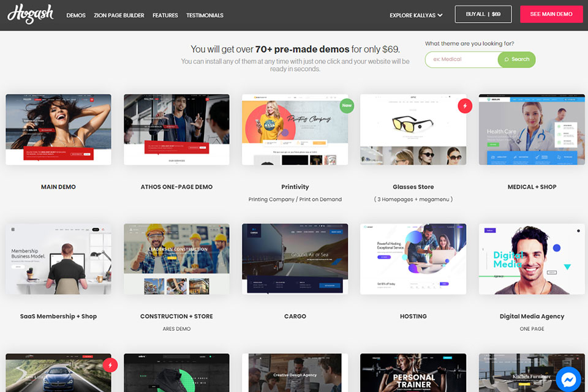Open the Hosting demo thumbnail
588x392 pixels.
pos(413,259)
